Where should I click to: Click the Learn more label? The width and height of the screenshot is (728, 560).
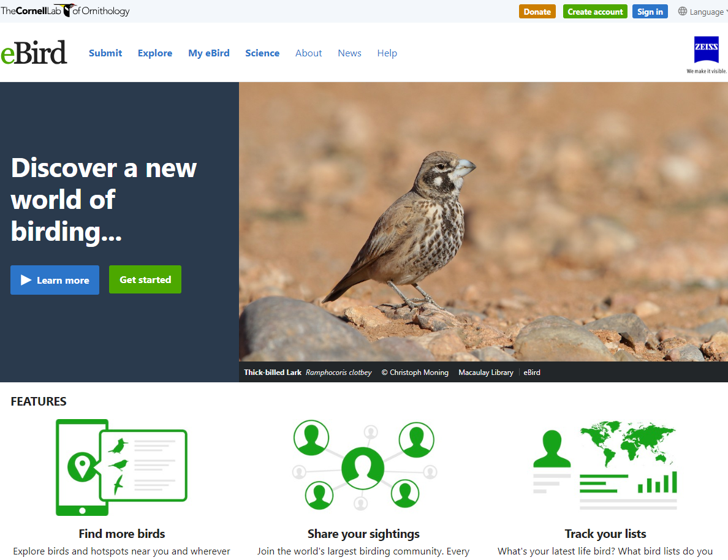pos(63,281)
